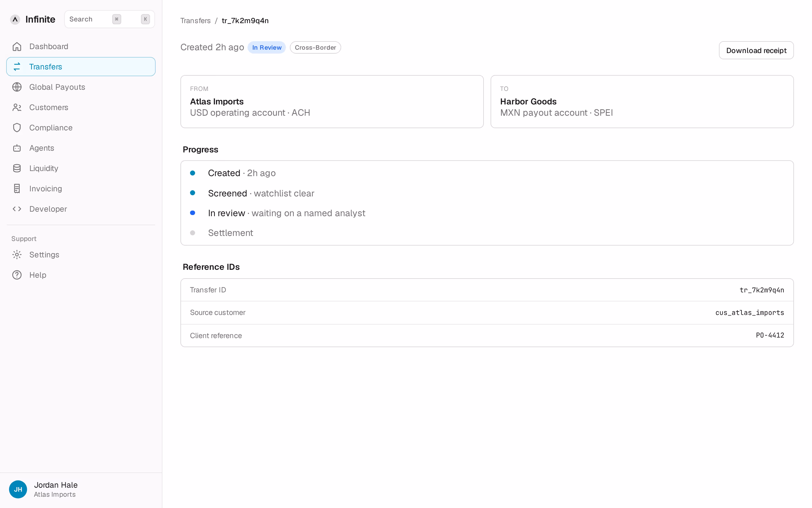Click the Infinite logo icon

[x=15, y=19]
